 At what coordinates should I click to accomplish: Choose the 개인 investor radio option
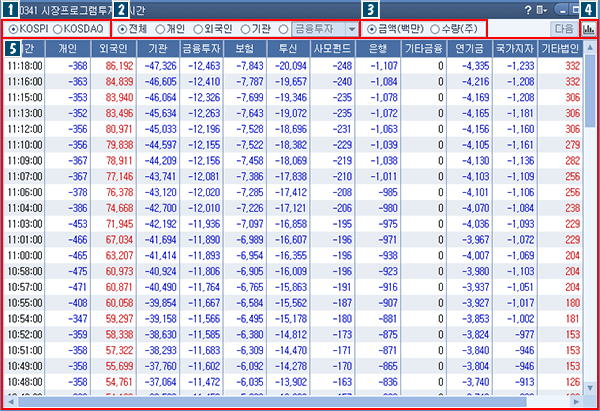point(160,29)
